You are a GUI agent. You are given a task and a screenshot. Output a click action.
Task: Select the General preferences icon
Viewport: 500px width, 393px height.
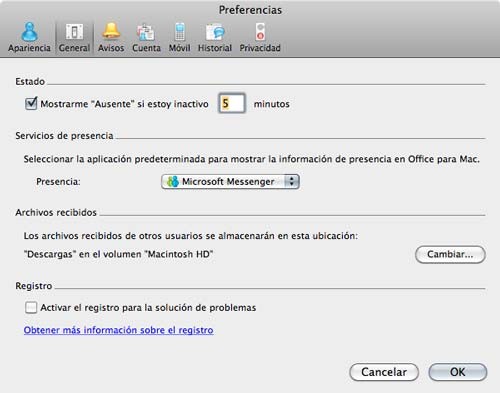(74, 37)
